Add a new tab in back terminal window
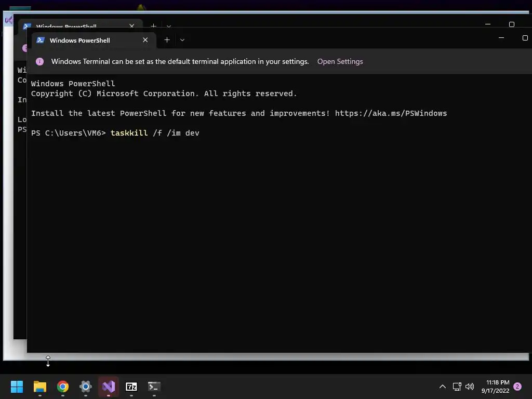This screenshot has height=399, width=532. (153, 25)
